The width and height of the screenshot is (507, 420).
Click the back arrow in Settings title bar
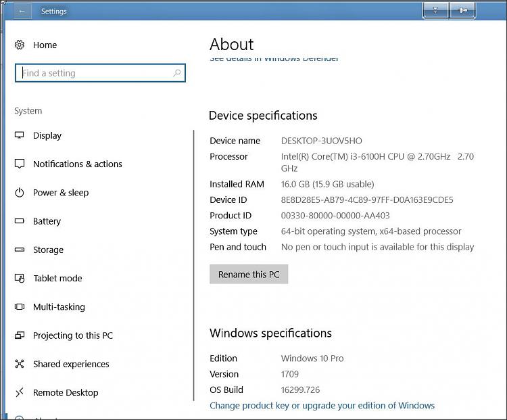click(x=22, y=11)
